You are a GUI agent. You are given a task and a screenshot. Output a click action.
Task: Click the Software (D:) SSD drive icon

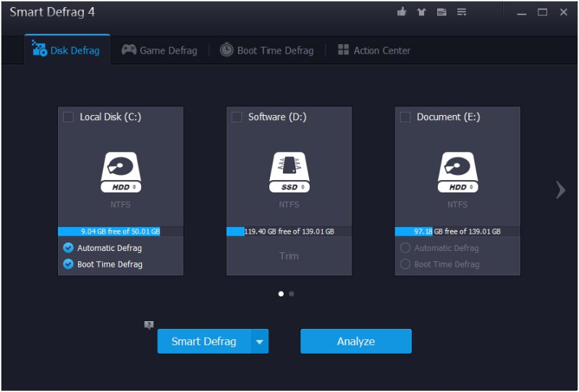click(289, 172)
